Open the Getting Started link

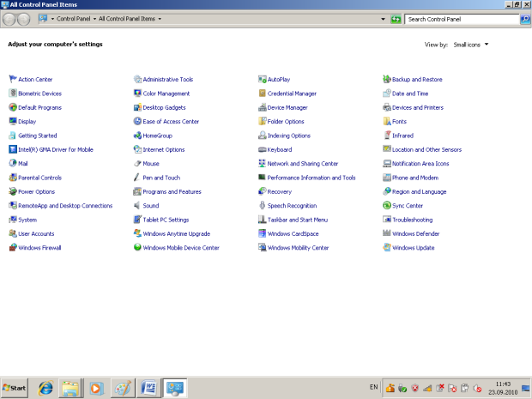pos(37,136)
